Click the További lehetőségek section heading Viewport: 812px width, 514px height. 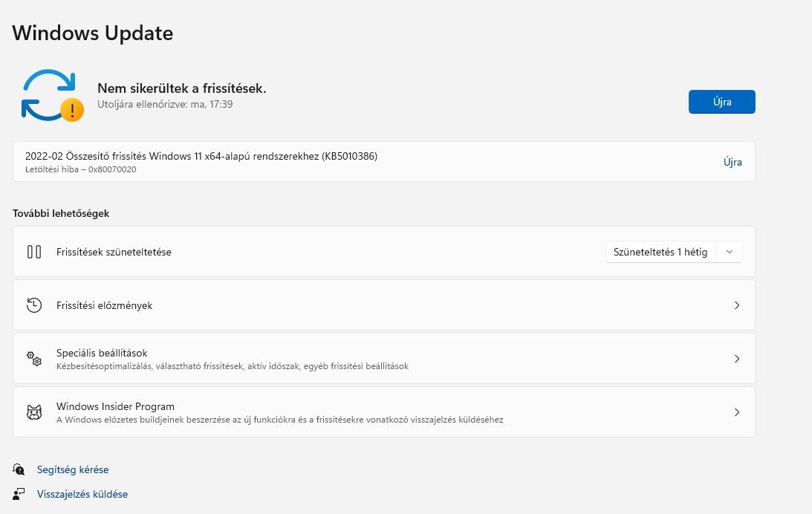tap(61, 213)
